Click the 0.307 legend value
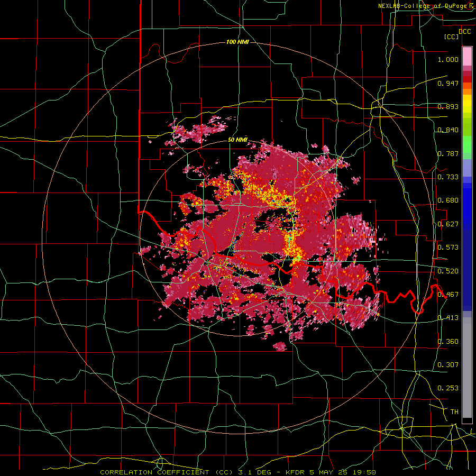The width and height of the screenshot is (476, 476). (448, 364)
